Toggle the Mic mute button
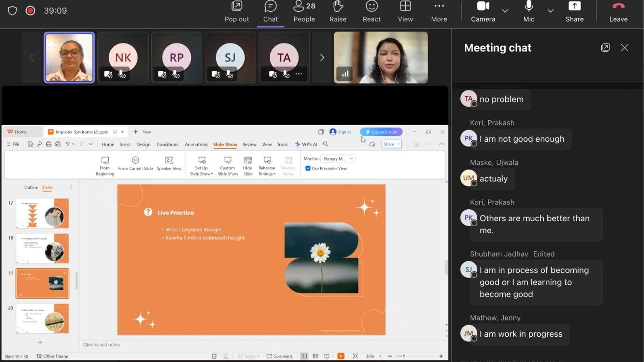 pos(528,12)
